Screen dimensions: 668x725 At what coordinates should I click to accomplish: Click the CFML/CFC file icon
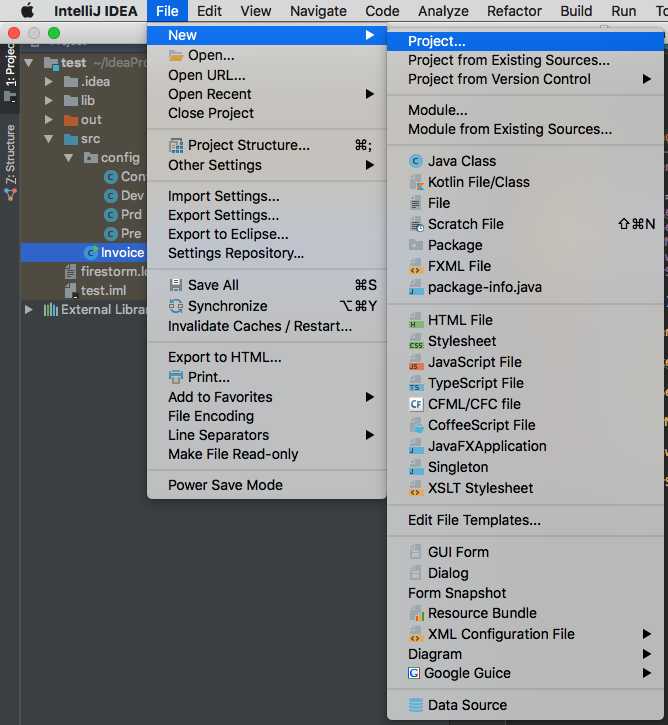(416, 404)
